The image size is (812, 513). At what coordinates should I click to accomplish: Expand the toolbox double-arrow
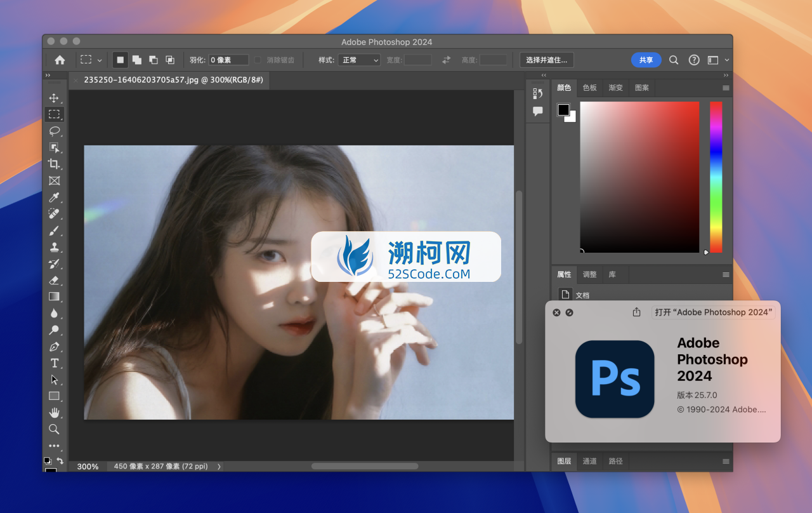coord(48,76)
